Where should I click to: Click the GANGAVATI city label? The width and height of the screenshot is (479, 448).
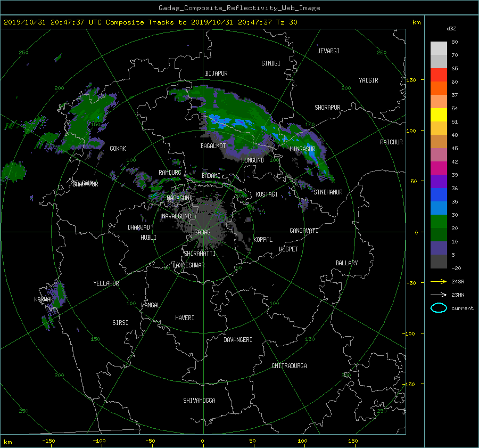(x=304, y=231)
